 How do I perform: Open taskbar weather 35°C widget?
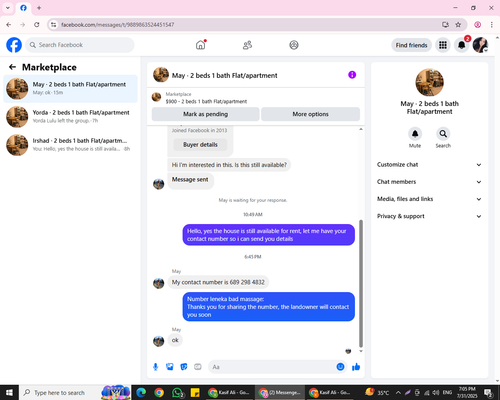[377, 393]
